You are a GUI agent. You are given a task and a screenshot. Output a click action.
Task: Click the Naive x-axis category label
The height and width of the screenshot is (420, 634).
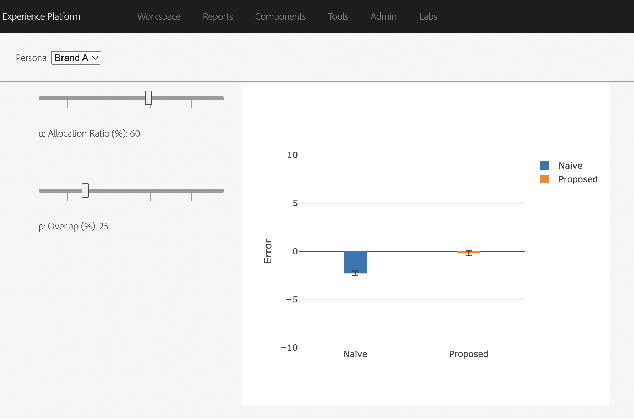[x=355, y=354]
